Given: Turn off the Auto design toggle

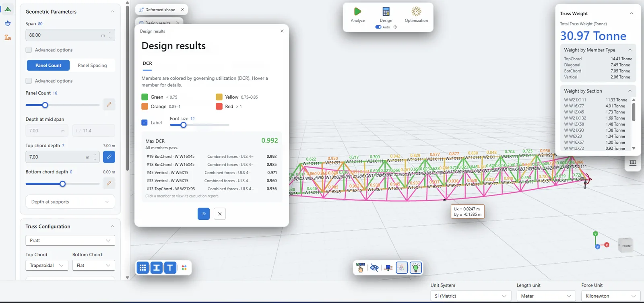Looking at the screenshot, I should click(378, 27).
